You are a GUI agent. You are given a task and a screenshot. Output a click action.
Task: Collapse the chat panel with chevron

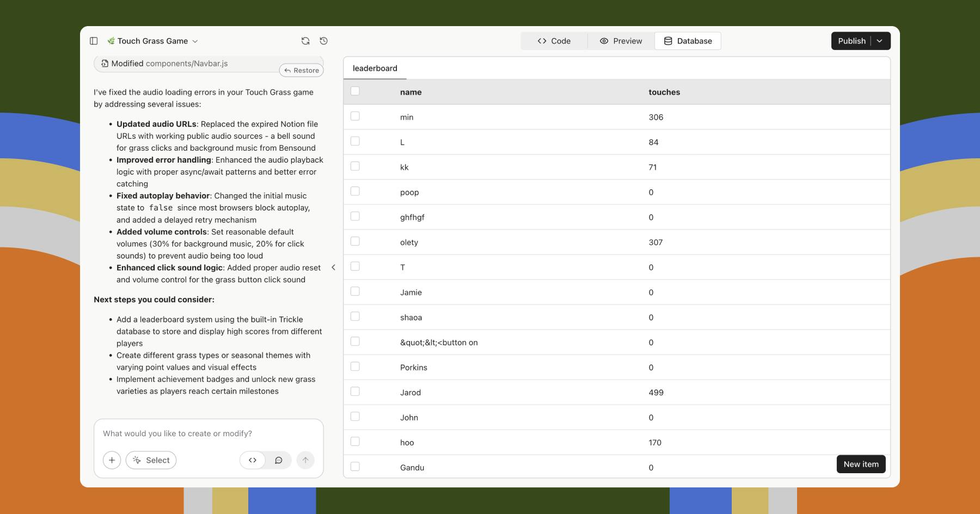333,267
